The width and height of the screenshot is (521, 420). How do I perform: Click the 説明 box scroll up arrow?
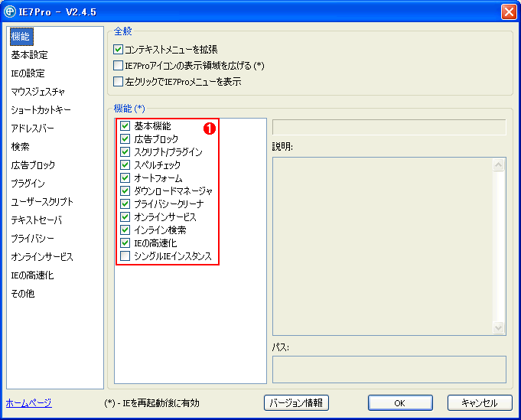coord(498,164)
